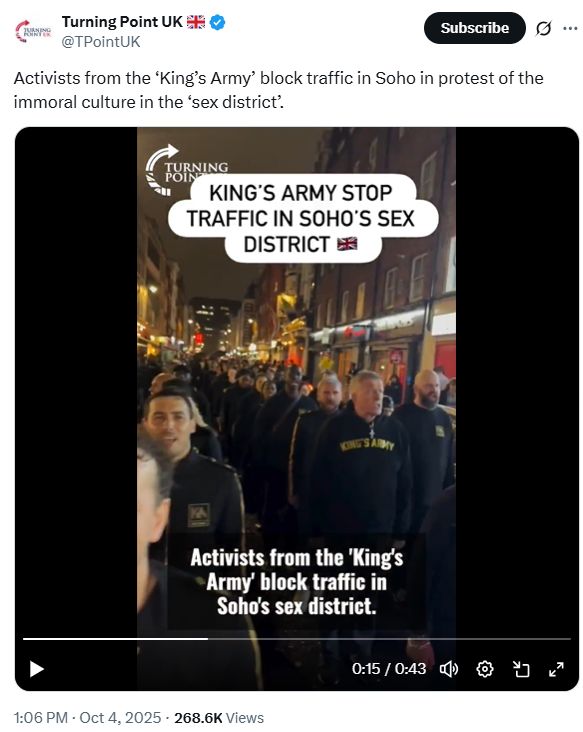
Task: Seek on the video progress bar
Action: [297, 638]
